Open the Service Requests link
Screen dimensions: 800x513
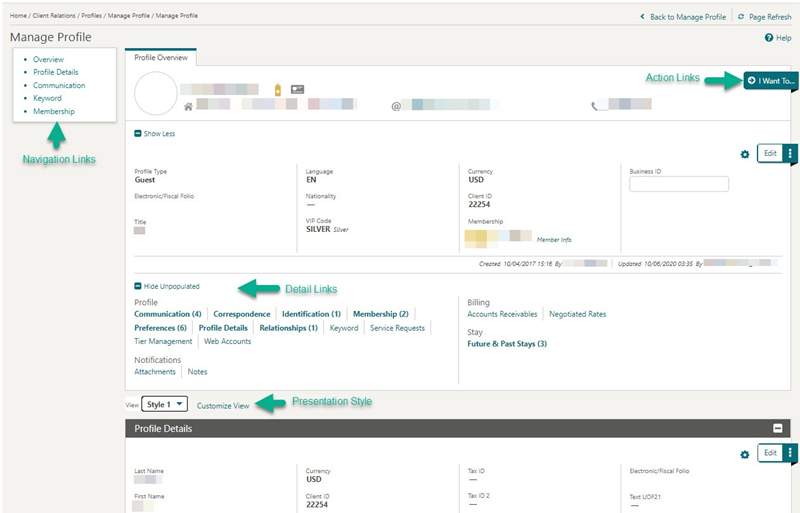(397, 328)
